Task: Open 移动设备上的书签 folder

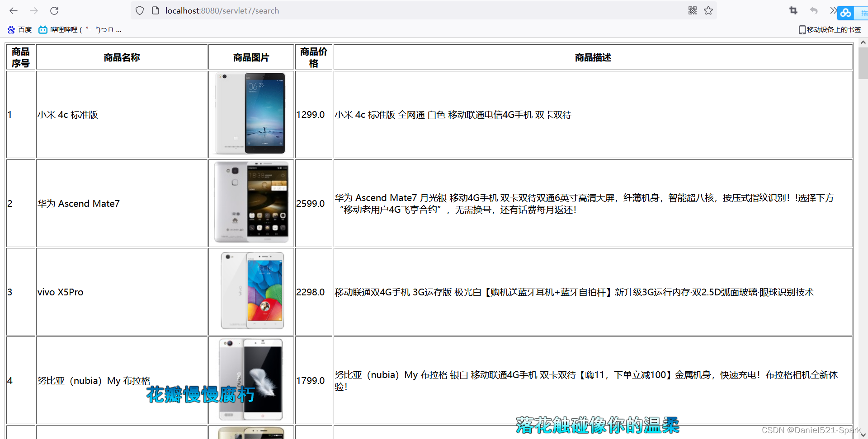Action: click(830, 30)
